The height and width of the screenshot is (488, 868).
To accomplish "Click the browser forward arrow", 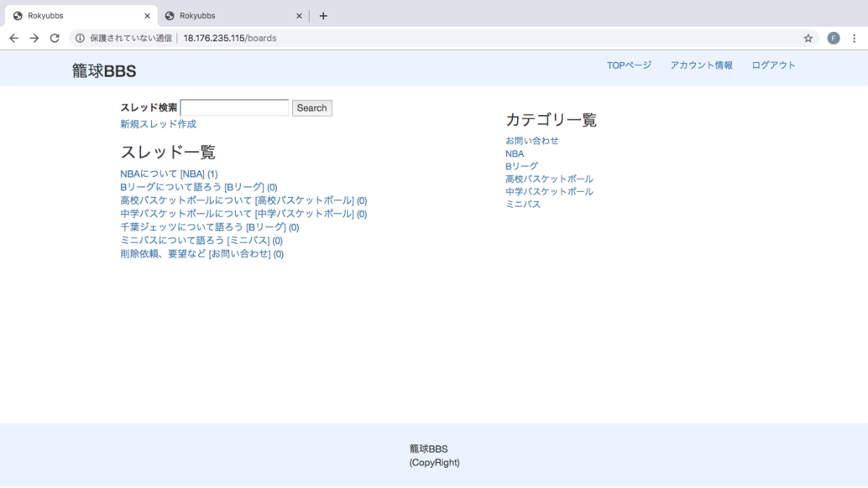I will click(x=34, y=38).
